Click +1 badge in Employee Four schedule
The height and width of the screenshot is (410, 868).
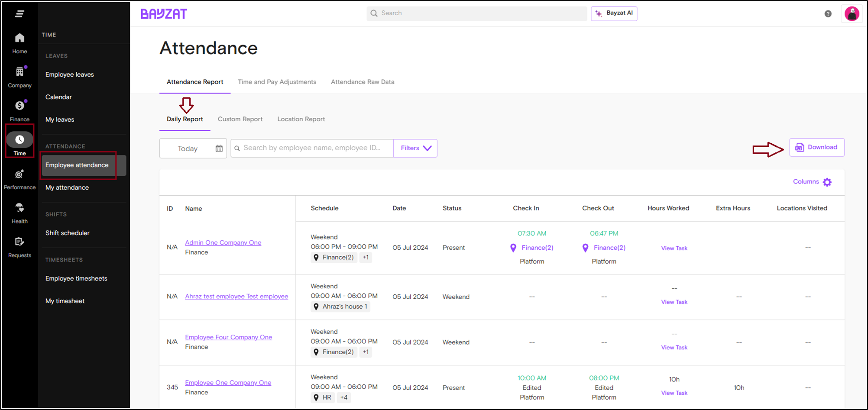pos(366,352)
